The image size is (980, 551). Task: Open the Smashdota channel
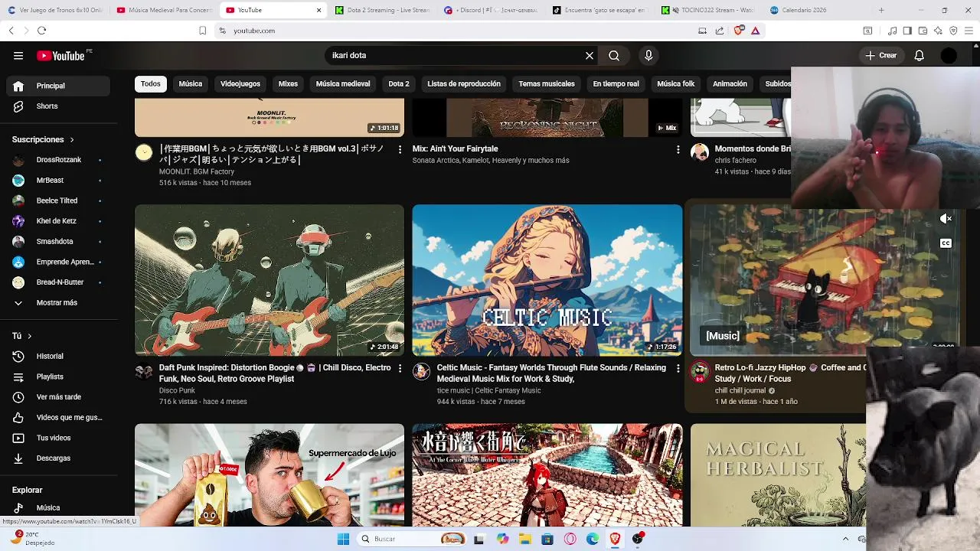58,242
